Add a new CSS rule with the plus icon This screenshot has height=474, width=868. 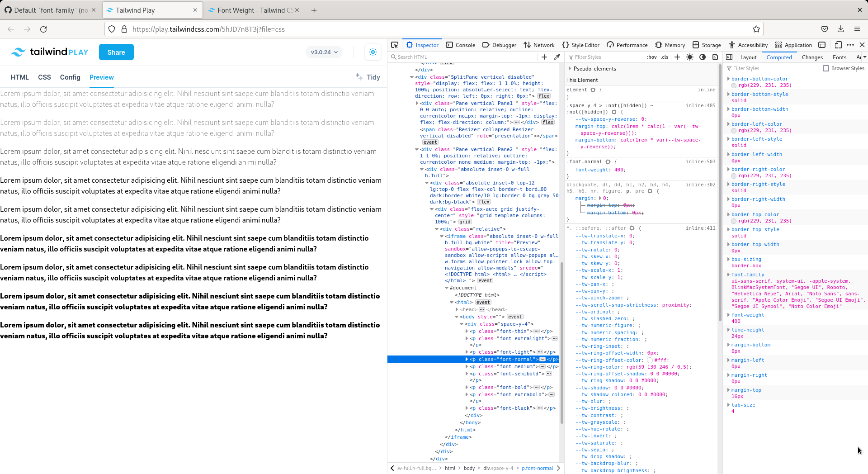point(677,57)
